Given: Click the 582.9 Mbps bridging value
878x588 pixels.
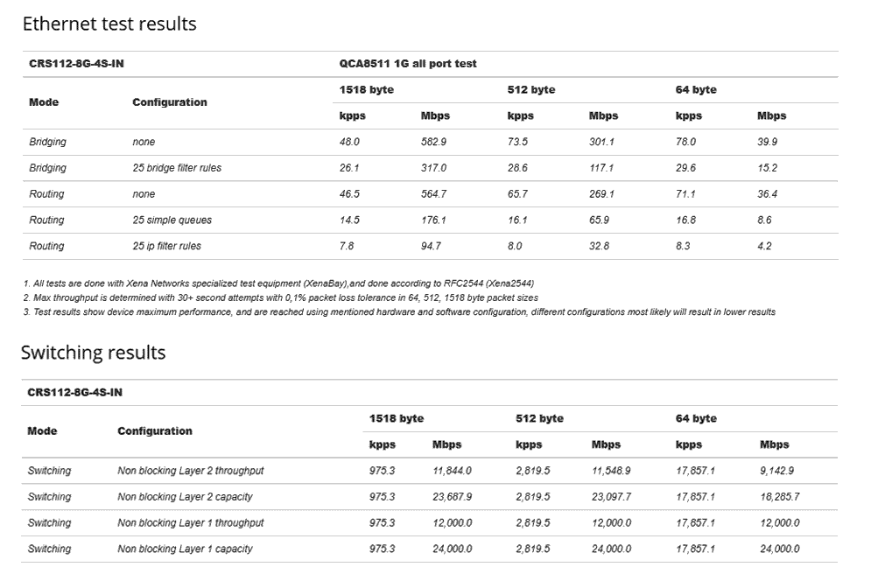Looking at the screenshot, I should pyautogui.click(x=433, y=142).
